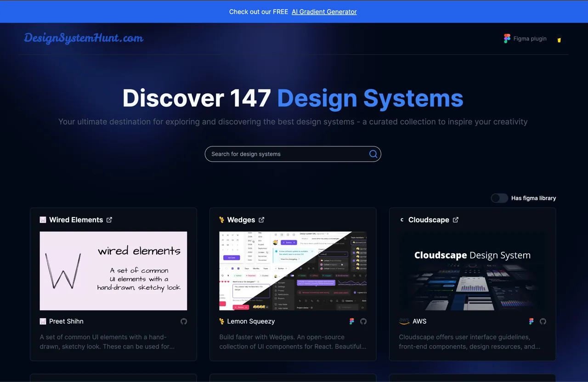The image size is (588, 382).
Task: Open the Buy Me a Coffee cup icon
Action: [x=559, y=39]
